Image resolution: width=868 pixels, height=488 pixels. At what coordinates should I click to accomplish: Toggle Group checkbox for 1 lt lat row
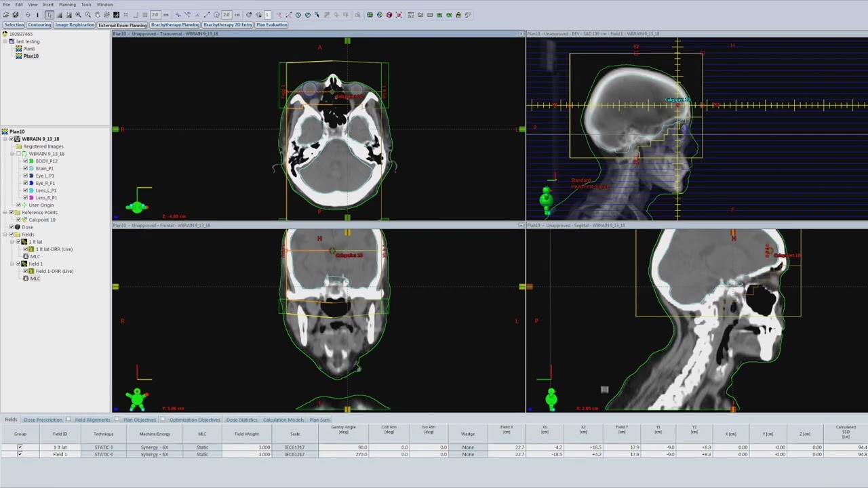point(20,447)
